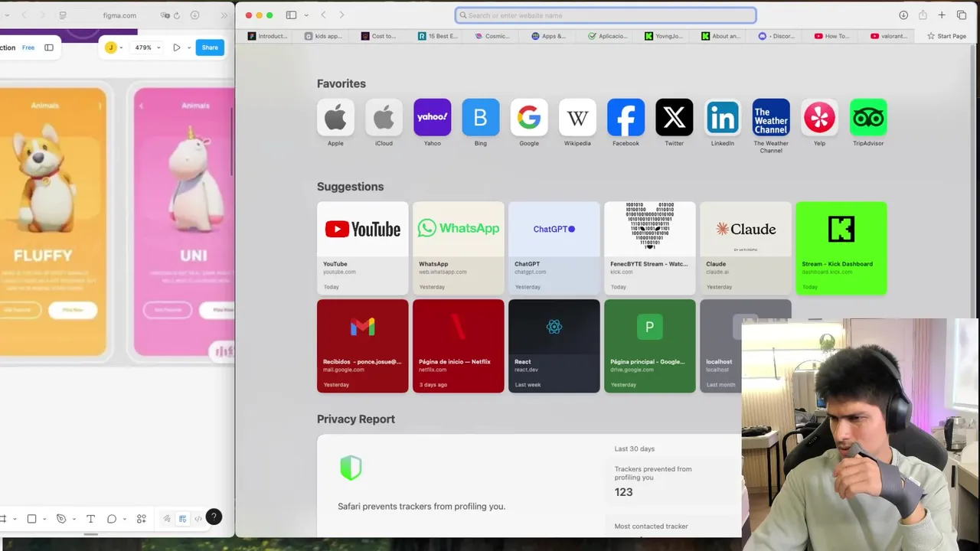Click Safari's Downloads icon in the right window
Viewport: 980px width, 551px height.
point(903,15)
